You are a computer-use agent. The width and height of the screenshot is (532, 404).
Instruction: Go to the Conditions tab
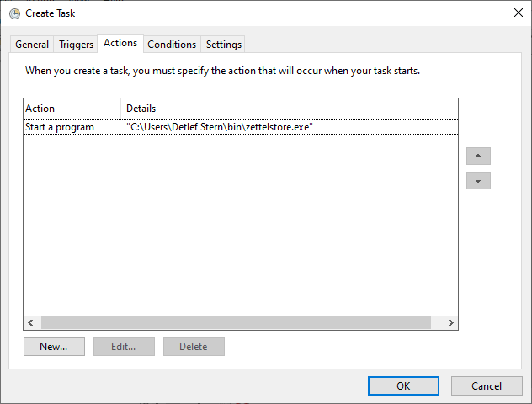click(172, 45)
